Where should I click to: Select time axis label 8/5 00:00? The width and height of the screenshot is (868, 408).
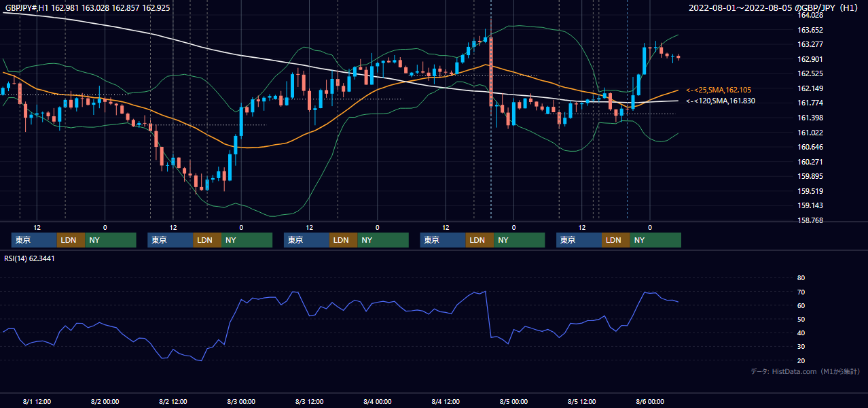513,401
